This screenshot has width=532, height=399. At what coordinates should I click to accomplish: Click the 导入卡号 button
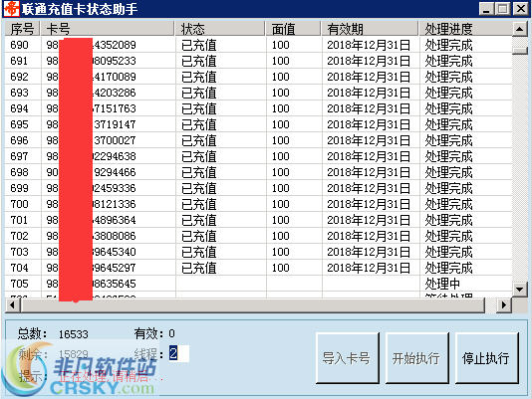click(x=347, y=358)
